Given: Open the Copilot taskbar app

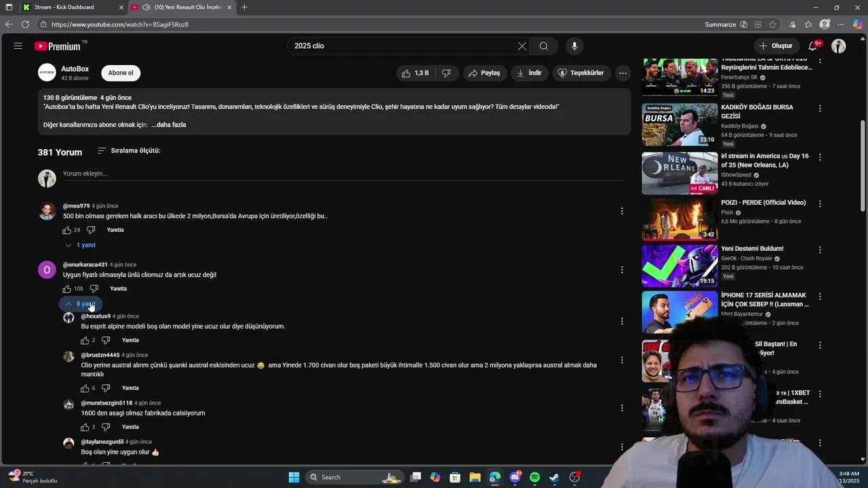Looking at the screenshot, I should [x=435, y=477].
